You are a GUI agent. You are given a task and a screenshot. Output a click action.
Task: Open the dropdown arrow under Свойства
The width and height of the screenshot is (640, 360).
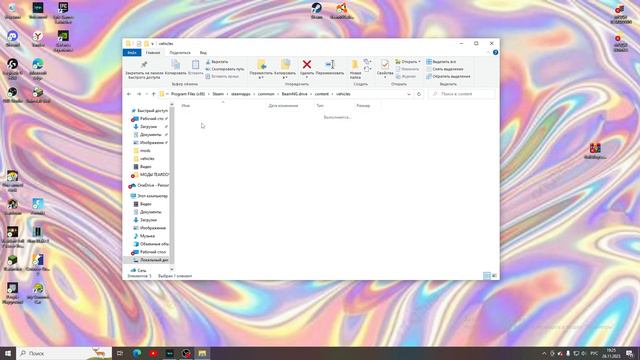385,77
